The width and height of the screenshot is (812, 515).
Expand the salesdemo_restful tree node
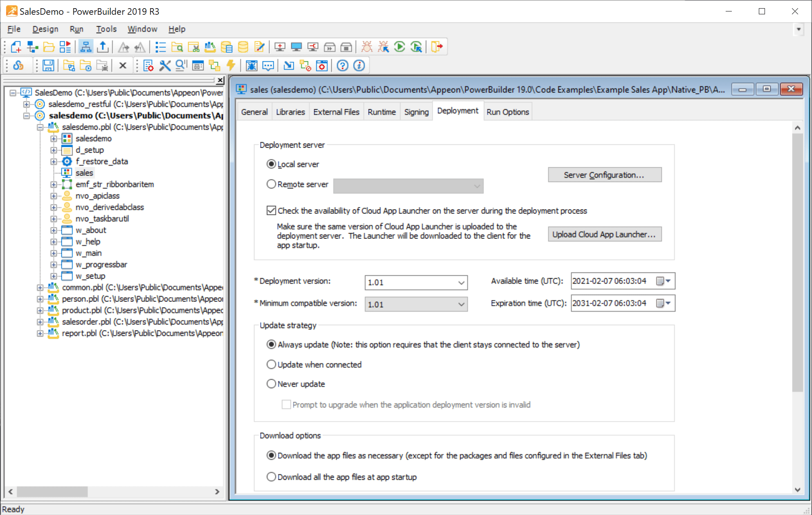27,104
